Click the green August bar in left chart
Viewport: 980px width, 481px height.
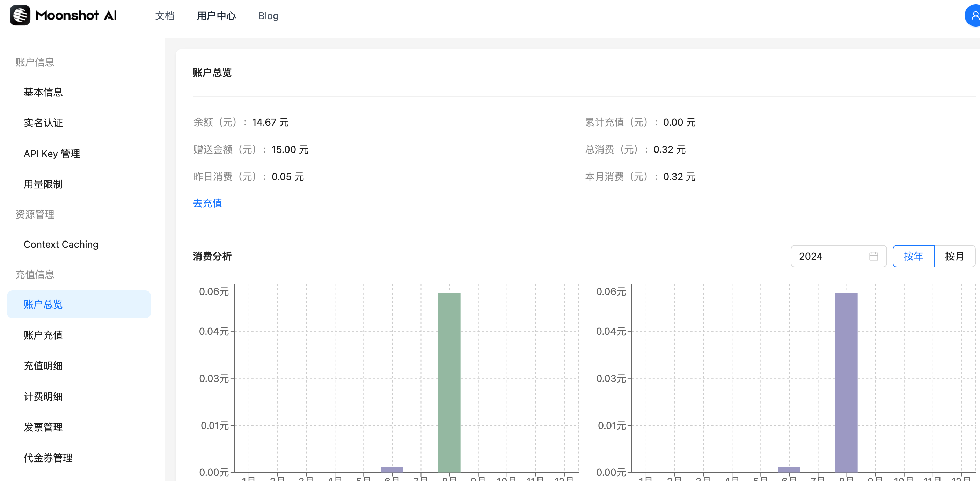pyautogui.click(x=449, y=382)
